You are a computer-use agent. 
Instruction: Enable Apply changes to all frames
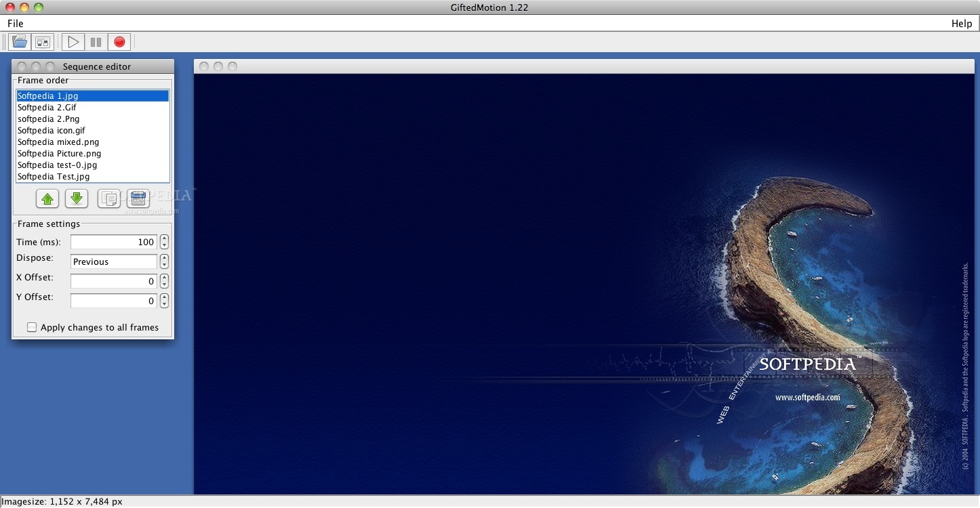pyautogui.click(x=32, y=327)
